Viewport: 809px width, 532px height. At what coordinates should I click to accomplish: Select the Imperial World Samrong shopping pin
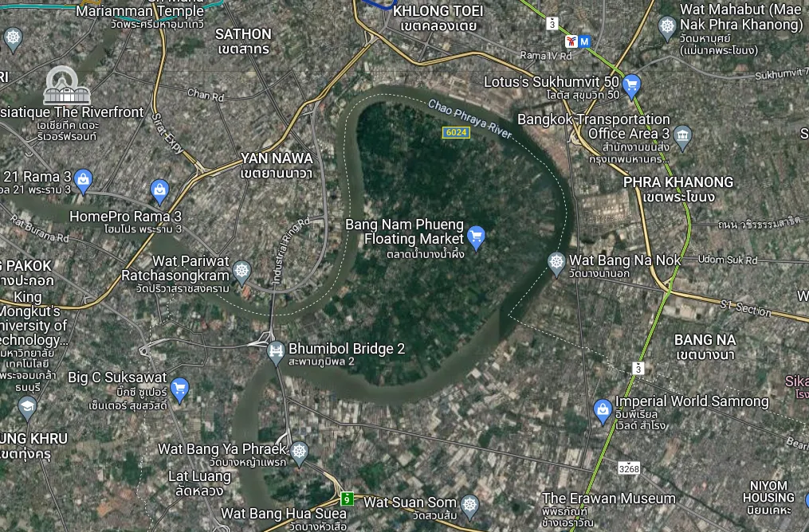click(x=602, y=412)
